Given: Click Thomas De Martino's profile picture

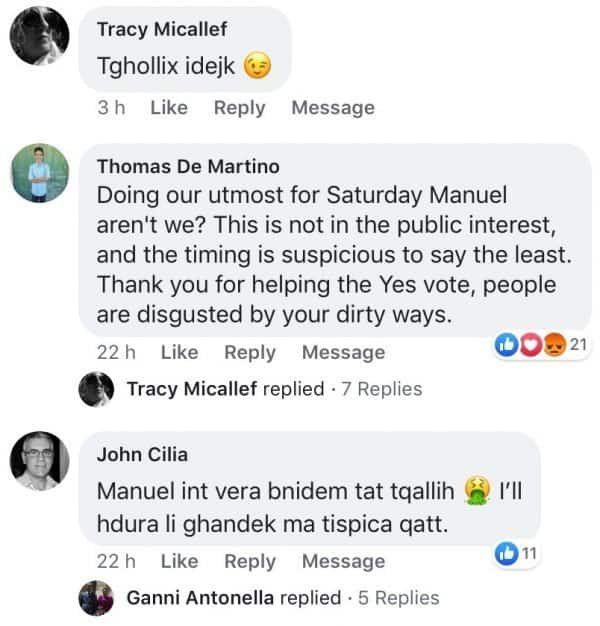Looking at the screenshot, I should click(40, 173).
